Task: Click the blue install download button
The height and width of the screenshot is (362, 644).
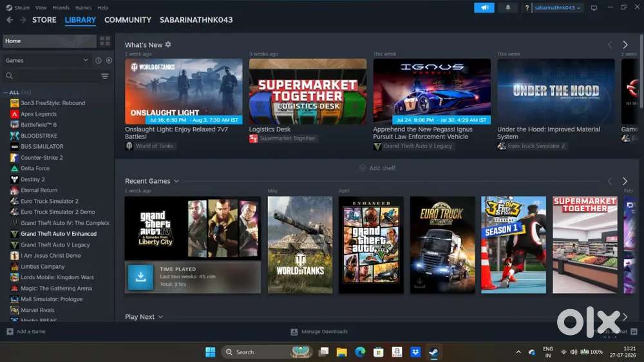Action: click(140, 277)
